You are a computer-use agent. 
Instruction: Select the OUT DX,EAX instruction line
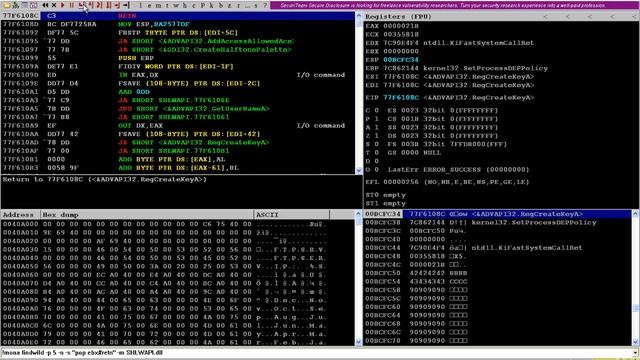(178, 125)
